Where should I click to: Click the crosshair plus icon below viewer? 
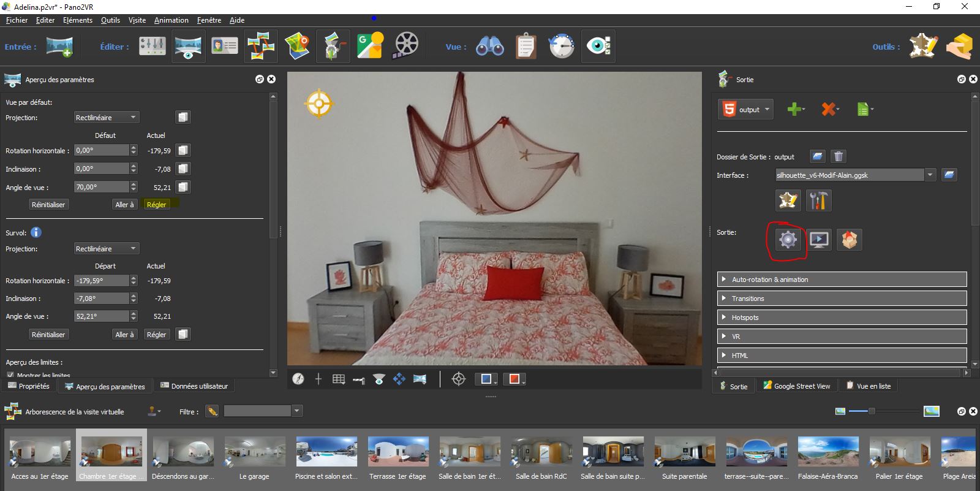[318, 379]
